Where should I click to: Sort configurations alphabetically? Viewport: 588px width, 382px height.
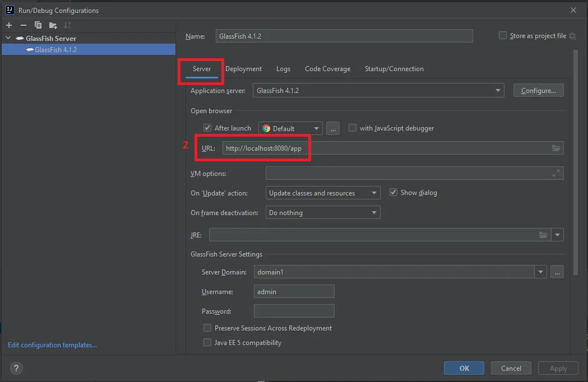(x=67, y=25)
